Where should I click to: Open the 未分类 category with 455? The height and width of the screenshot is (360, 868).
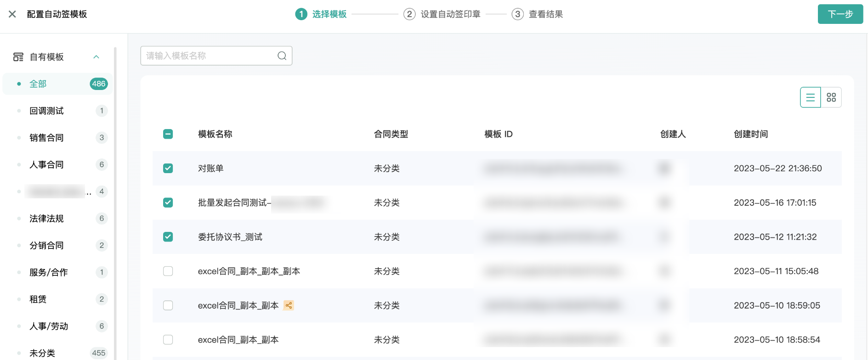pyautogui.click(x=58, y=353)
